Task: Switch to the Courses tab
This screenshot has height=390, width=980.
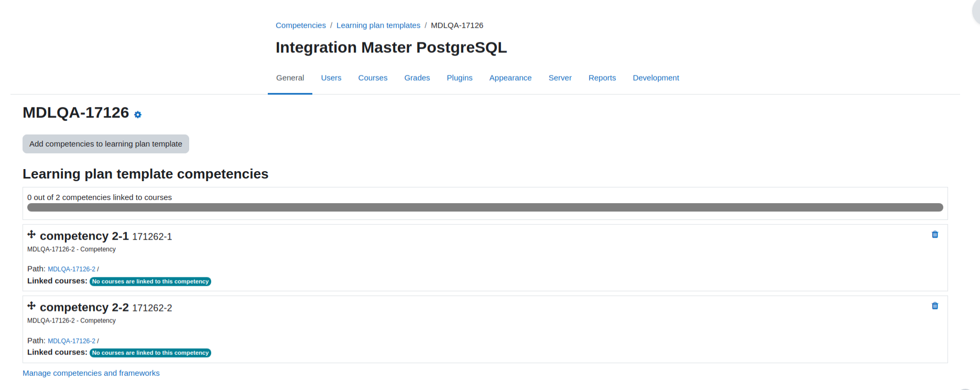Action: [373, 78]
